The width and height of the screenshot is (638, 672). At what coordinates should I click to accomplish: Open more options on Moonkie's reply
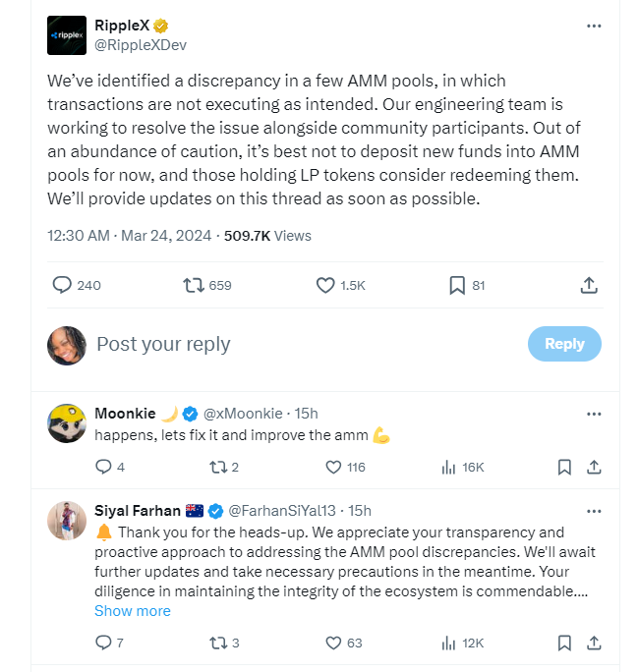tap(594, 414)
